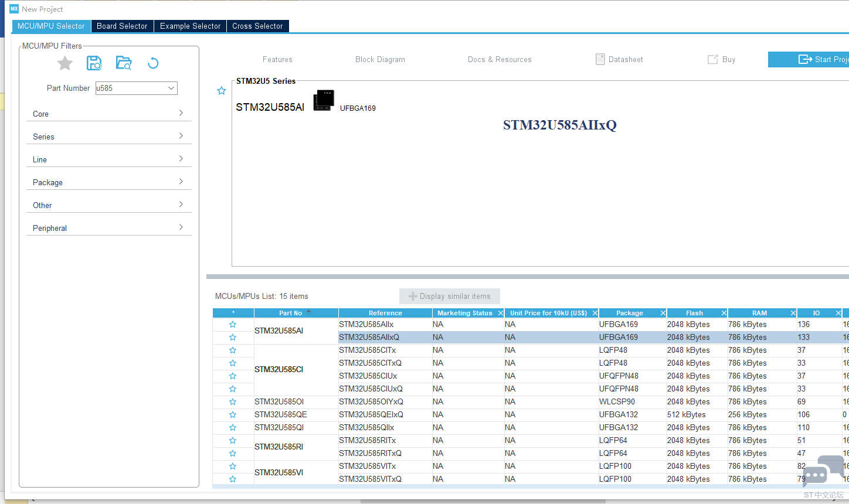
Task: Click the load saved search folder icon
Action: [x=124, y=63]
